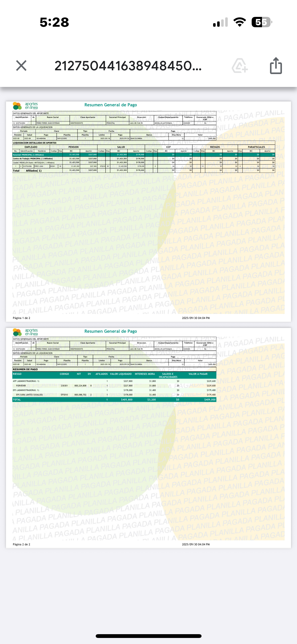Tap the PORVENIR row in the payment summary
This screenshot has height=644, width=297.
click(114, 385)
